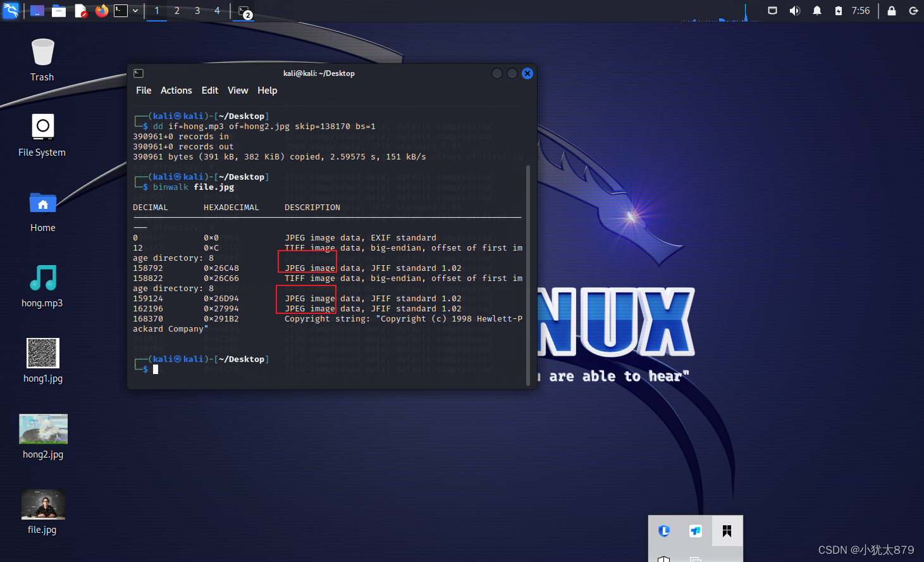Click the '0x27994' hexadecimal value
The width and height of the screenshot is (924, 562).
point(221,309)
